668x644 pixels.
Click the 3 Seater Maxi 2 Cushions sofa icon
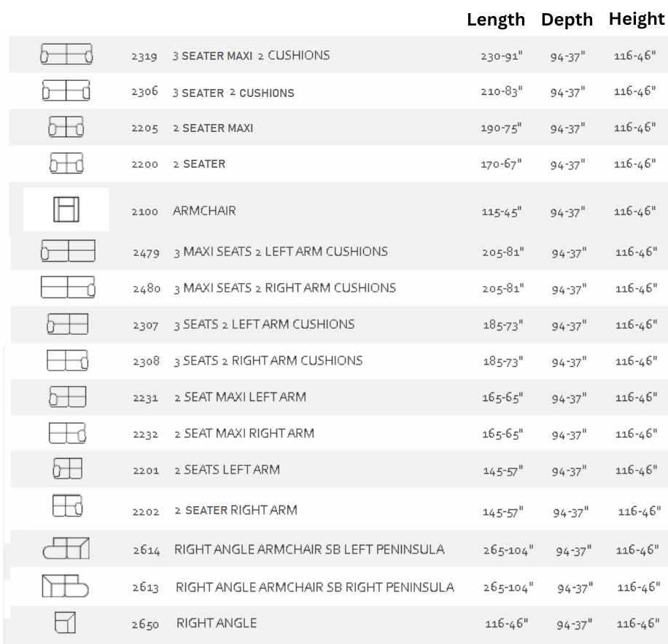pos(66,55)
